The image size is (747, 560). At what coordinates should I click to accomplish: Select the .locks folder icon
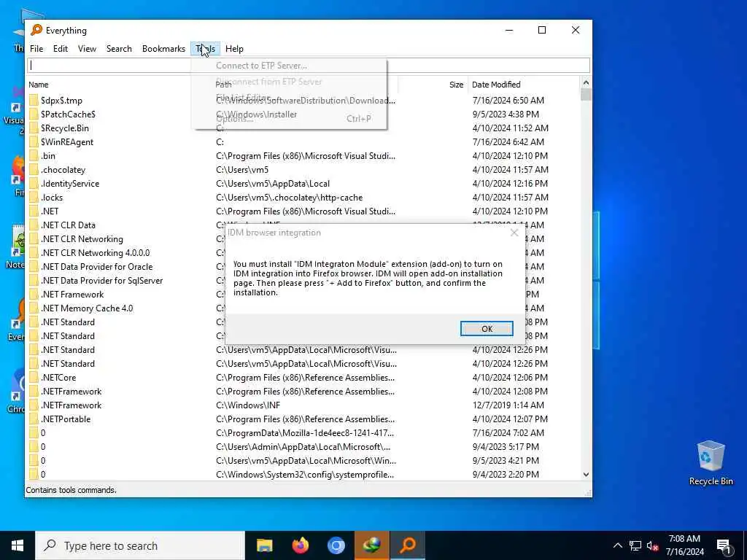[x=34, y=197]
